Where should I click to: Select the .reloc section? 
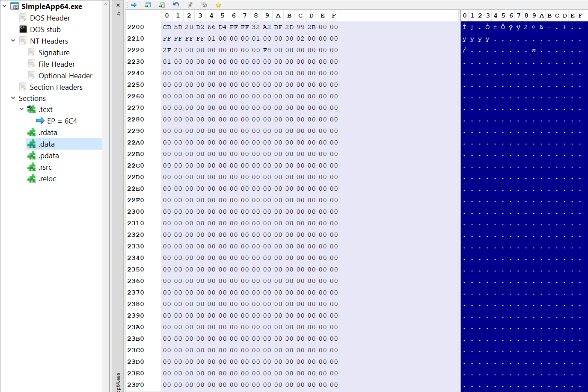pos(47,179)
